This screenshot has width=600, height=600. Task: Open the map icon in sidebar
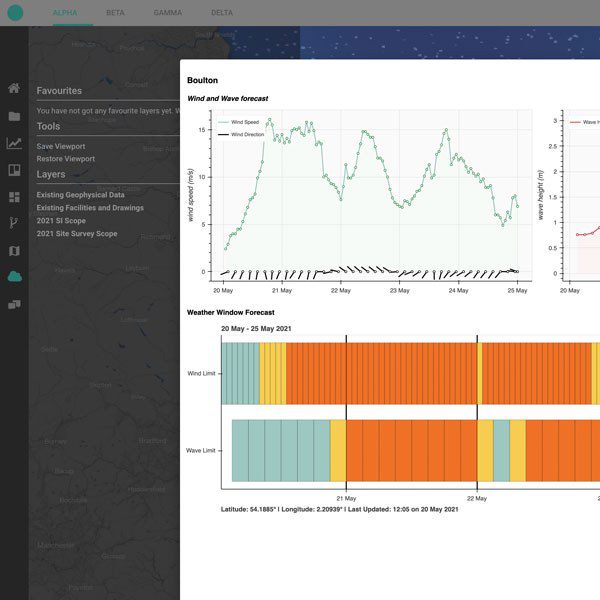pyautogui.click(x=14, y=250)
